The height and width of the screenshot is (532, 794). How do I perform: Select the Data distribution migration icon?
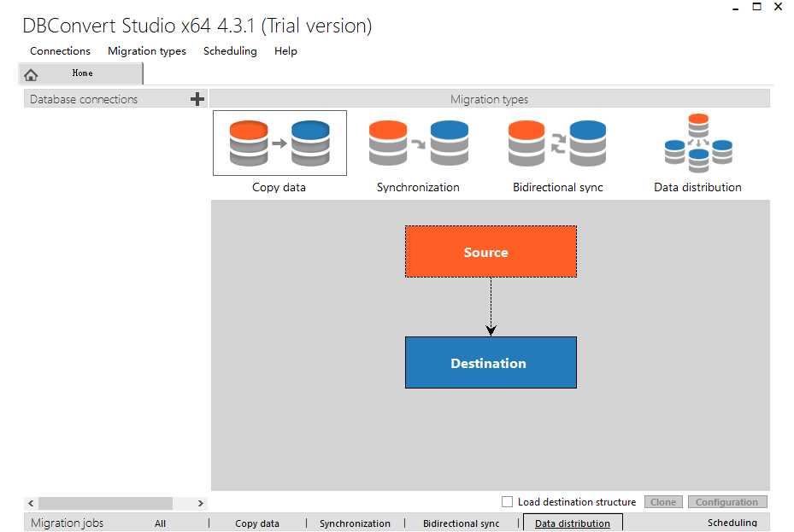pyautogui.click(x=698, y=143)
